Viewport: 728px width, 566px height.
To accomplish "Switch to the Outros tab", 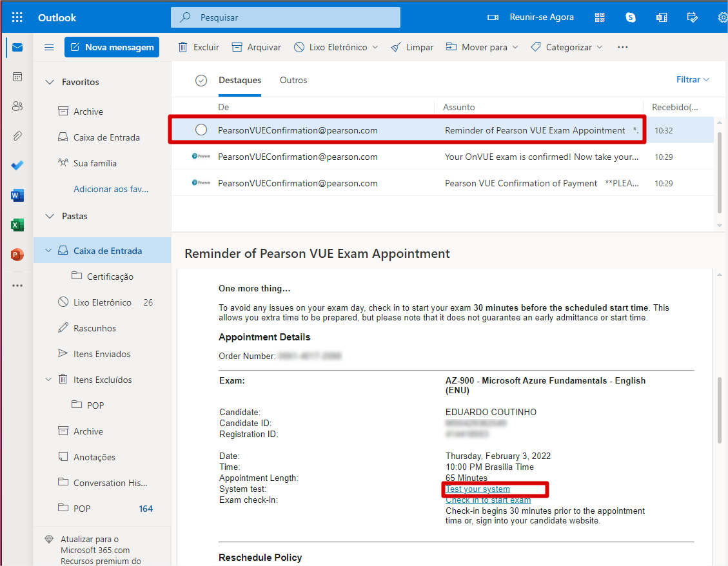I will 293,81.
